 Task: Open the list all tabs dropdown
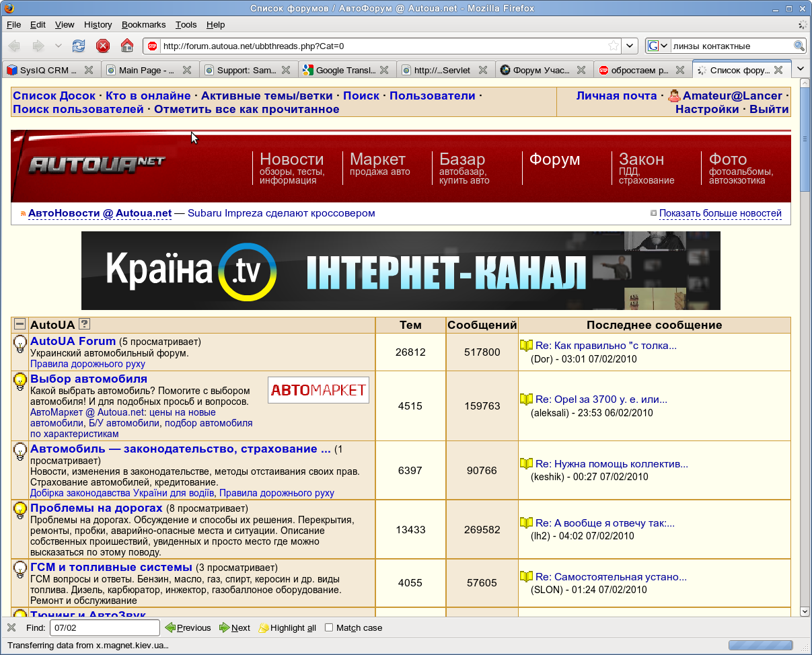(x=801, y=69)
